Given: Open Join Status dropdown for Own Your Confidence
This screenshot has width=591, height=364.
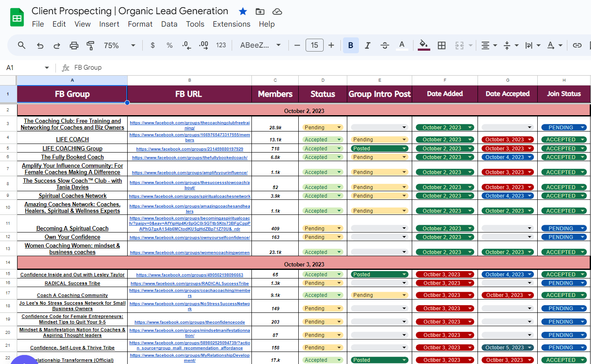Looking at the screenshot, I should (564, 237).
